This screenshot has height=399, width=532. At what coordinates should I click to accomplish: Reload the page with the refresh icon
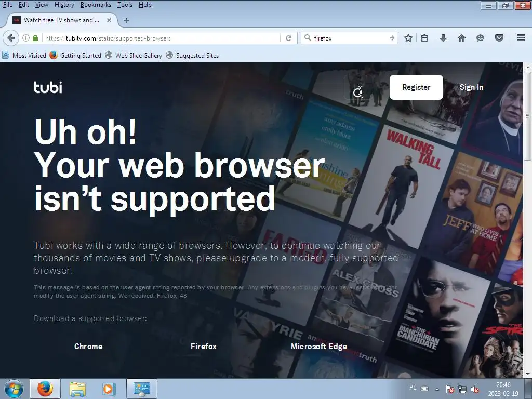click(x=289, y=38)
